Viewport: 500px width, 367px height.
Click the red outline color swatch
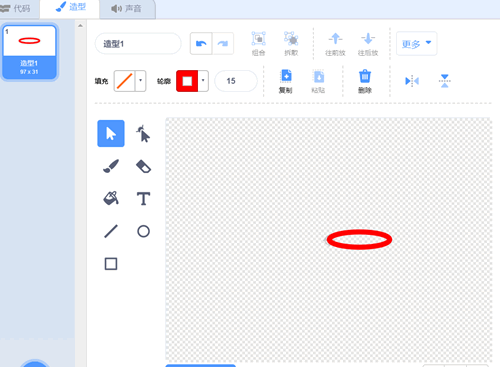[187, 81]
